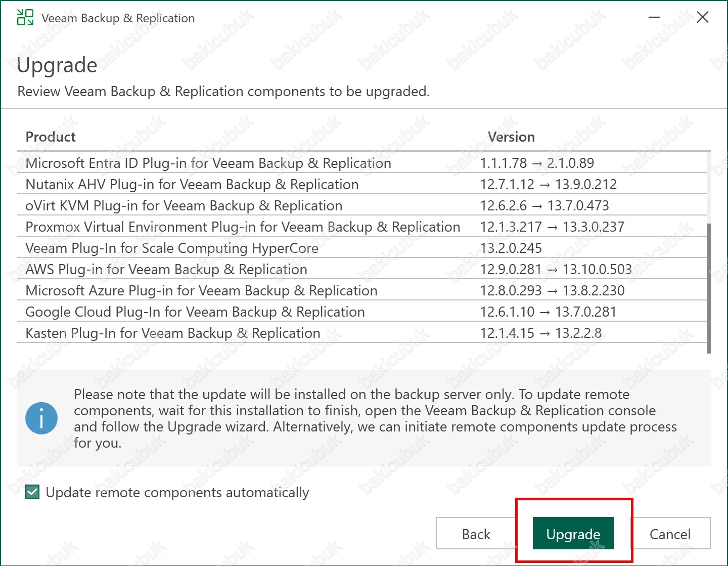Click the Version column header
The image size is (728, 566).
pyautogui.click(x=511, y=137)
